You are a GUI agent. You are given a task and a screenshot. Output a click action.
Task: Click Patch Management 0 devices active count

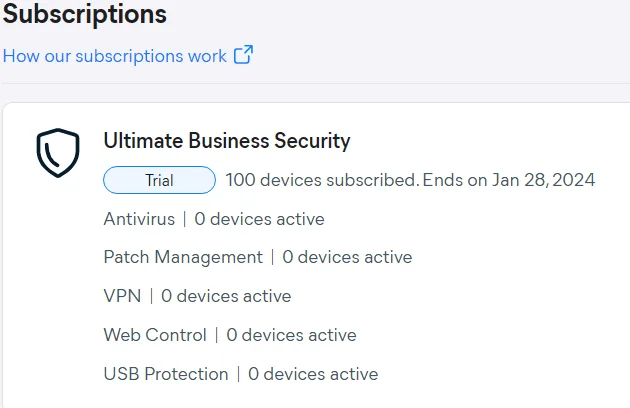pos(347,257)
